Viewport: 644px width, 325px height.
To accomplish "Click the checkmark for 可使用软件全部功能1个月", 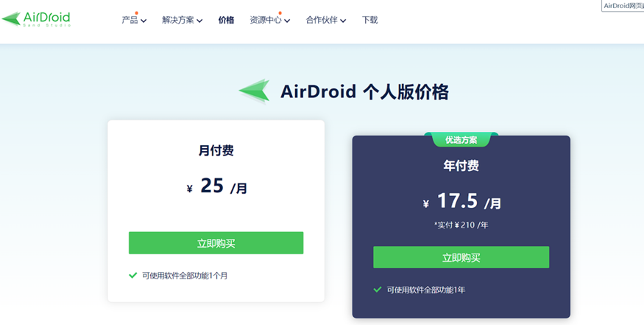I will (132, 275).
